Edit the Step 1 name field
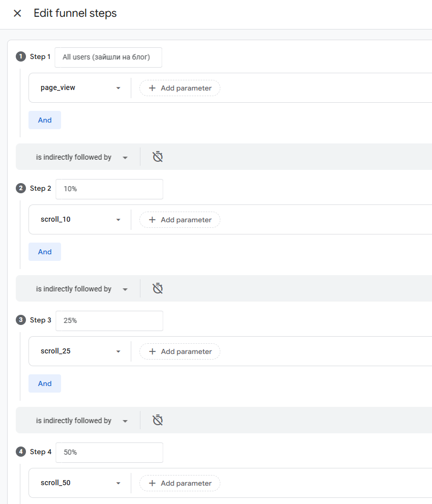432x504 pixels. point(108,57)
